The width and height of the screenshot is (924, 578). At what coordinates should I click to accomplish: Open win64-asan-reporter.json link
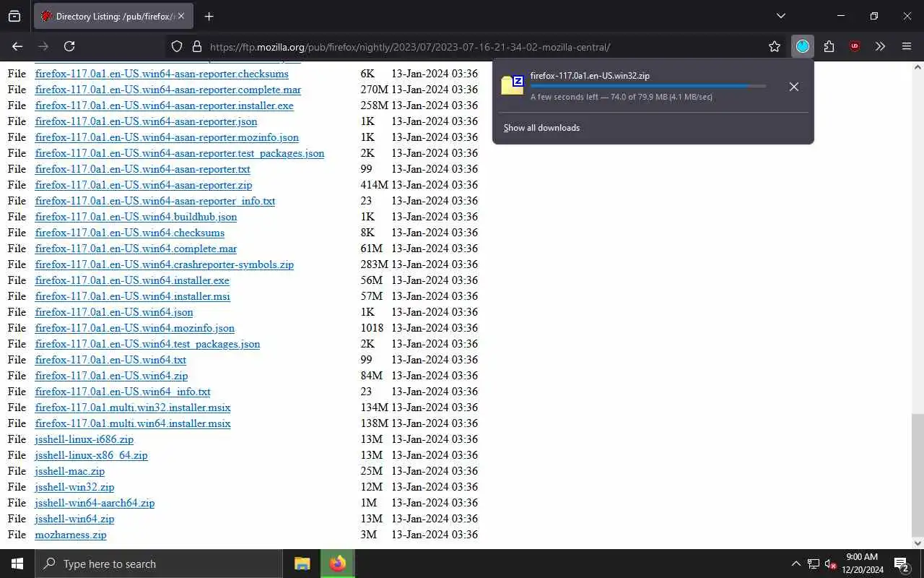point(146,121)
